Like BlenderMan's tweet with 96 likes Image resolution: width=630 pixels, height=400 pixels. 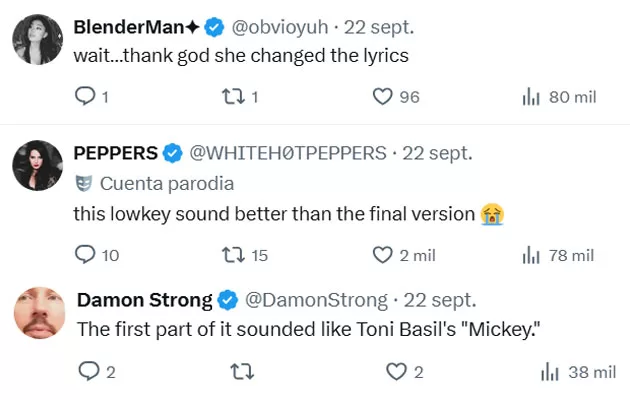[382, 97]
